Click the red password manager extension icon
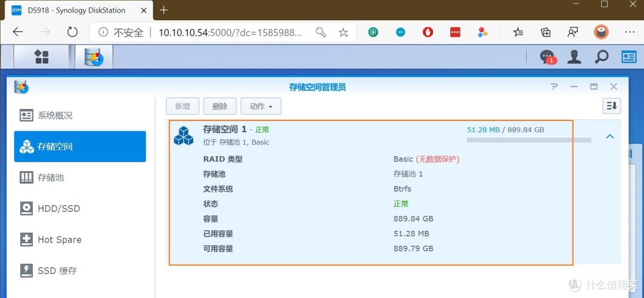Screen dimensions: 644x298 tap(455, 32)
